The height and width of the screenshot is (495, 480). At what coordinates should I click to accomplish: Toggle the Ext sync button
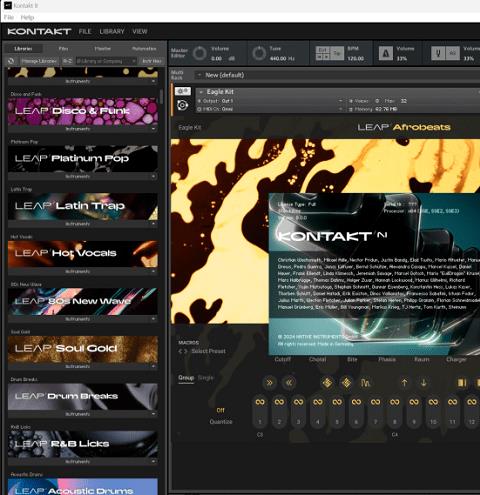(x=323, y=50)
